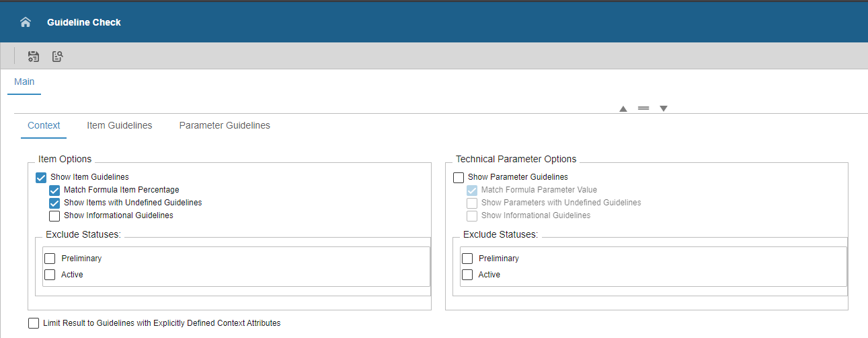868x338 pixels.
Task: Click the document search toolbar icon
Action: 58,57
